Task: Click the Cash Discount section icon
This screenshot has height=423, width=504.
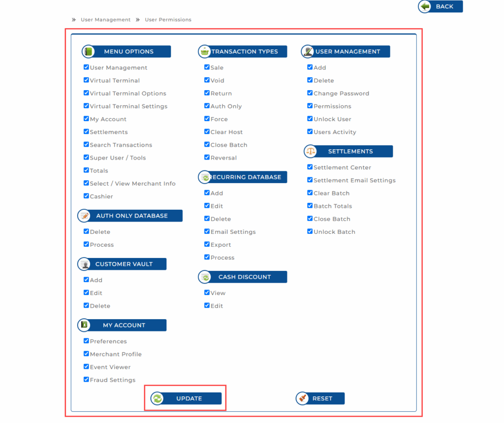Action: click(x=205, y=277)
